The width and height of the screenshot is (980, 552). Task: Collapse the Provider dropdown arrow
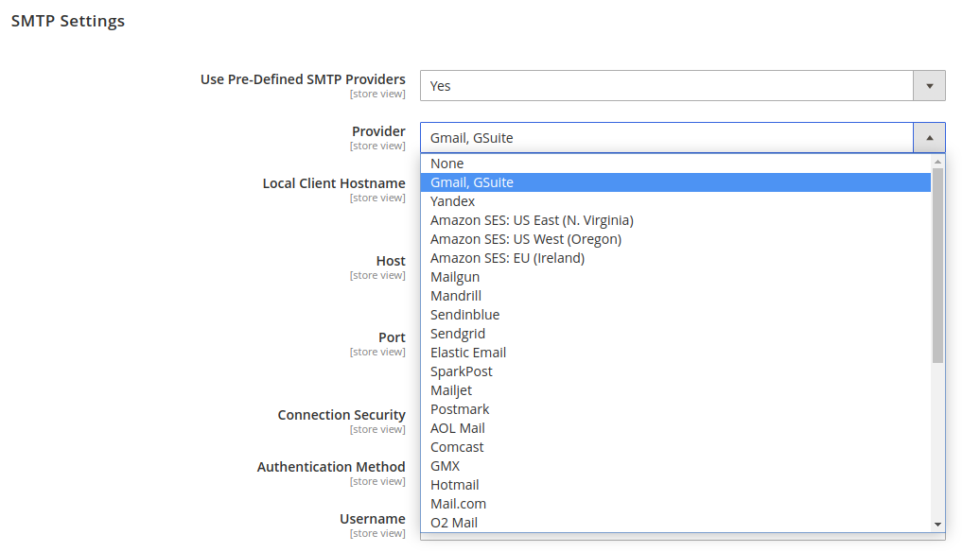point(929,138)
